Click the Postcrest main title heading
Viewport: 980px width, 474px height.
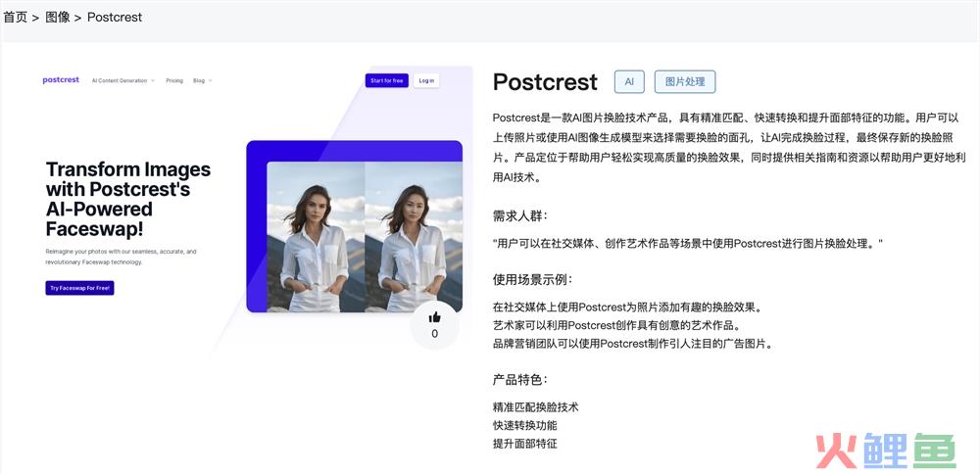coord(545,82)
